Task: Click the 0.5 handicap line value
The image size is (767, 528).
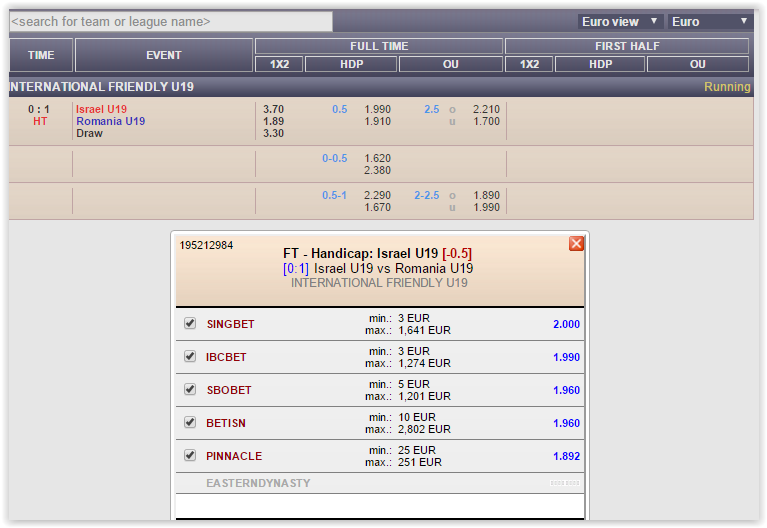Action: pos(339,109)
